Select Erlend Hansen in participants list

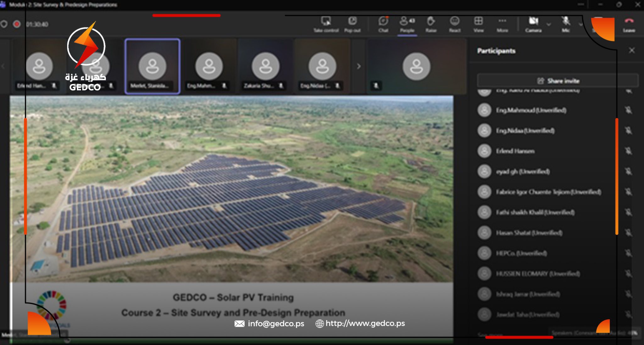tap(515, 151)
